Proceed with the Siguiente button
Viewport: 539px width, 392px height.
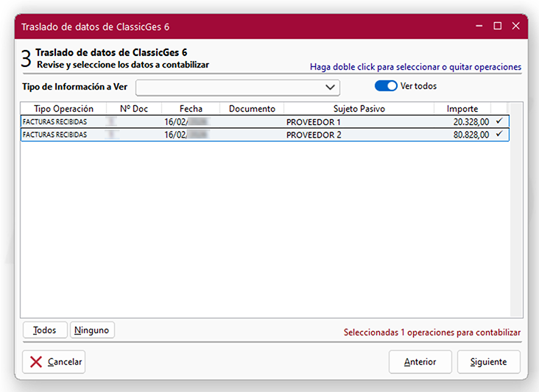click(488, 362)
